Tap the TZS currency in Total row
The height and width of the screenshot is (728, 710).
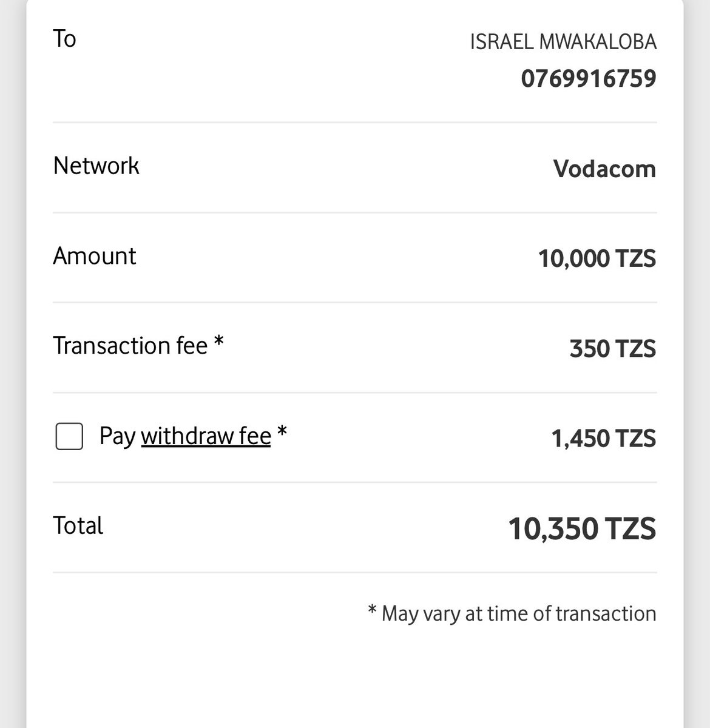[629, 529]
